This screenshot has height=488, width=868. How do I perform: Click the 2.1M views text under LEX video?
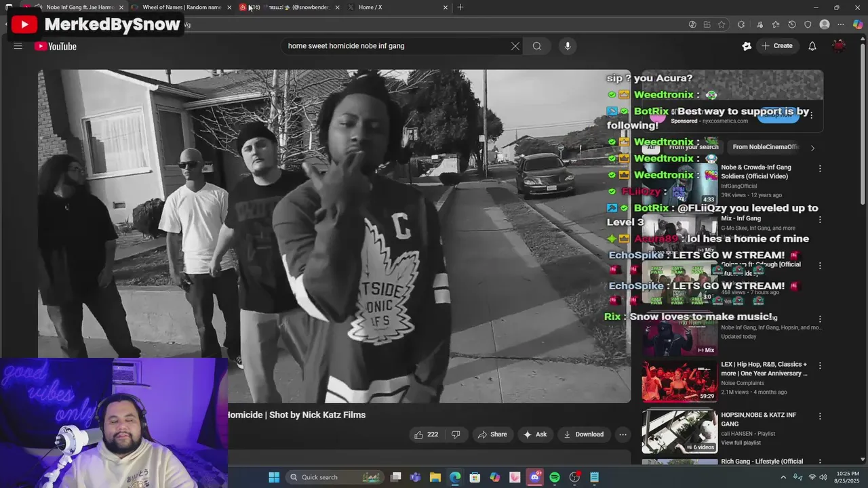click(x=734, y=392)
